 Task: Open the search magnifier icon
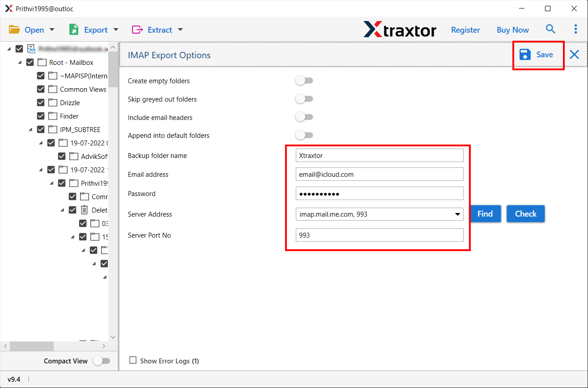pos(550,29)
